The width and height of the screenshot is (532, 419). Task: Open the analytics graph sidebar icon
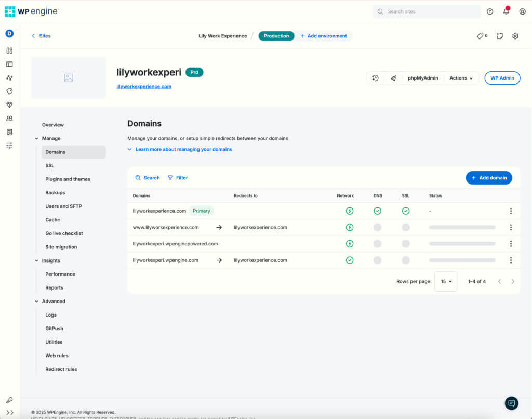click(9, 78)
